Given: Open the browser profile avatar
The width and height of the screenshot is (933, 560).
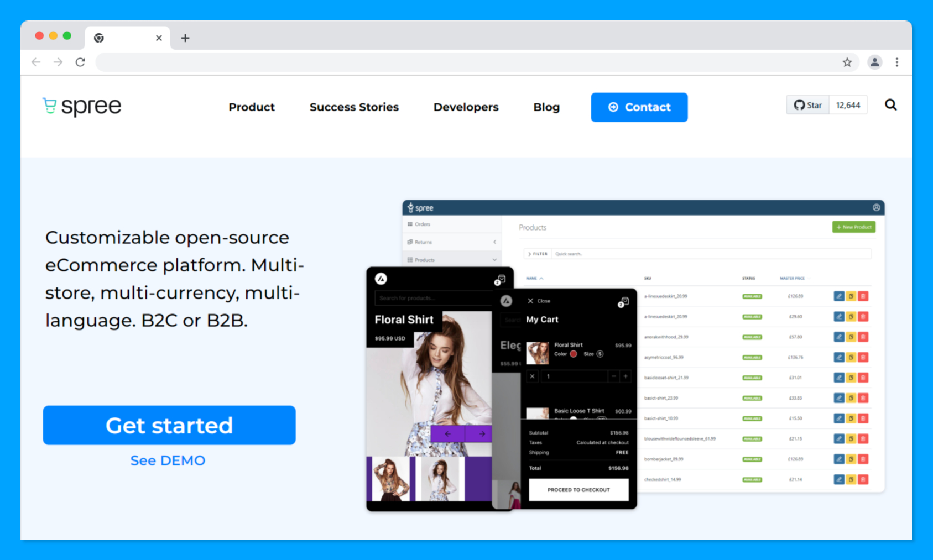Looking at the screenshot, I should [874, 62].
